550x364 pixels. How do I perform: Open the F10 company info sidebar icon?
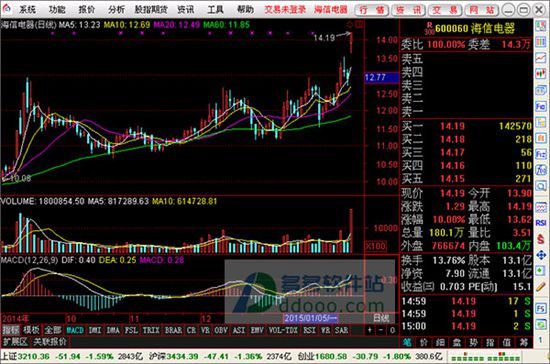[x=541, y=107]
